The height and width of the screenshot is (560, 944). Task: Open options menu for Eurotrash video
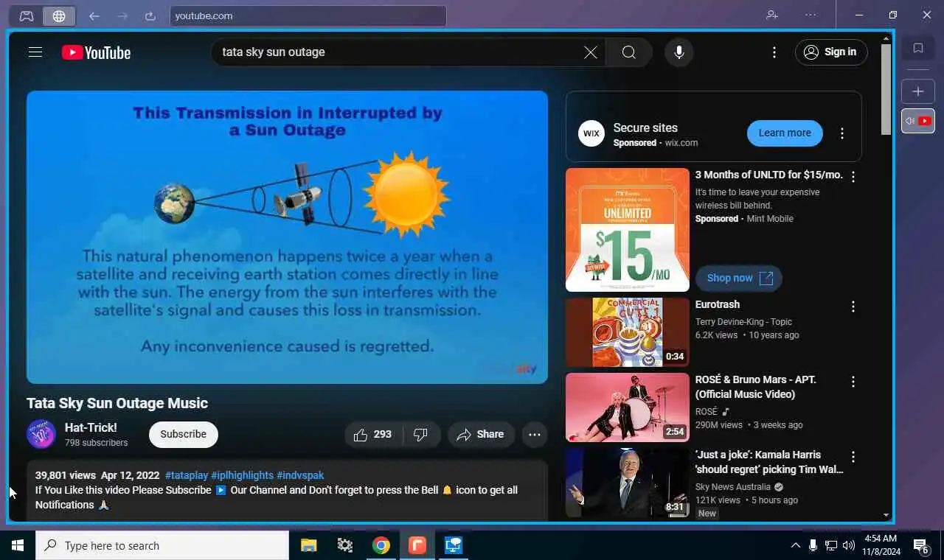point(853,307)
